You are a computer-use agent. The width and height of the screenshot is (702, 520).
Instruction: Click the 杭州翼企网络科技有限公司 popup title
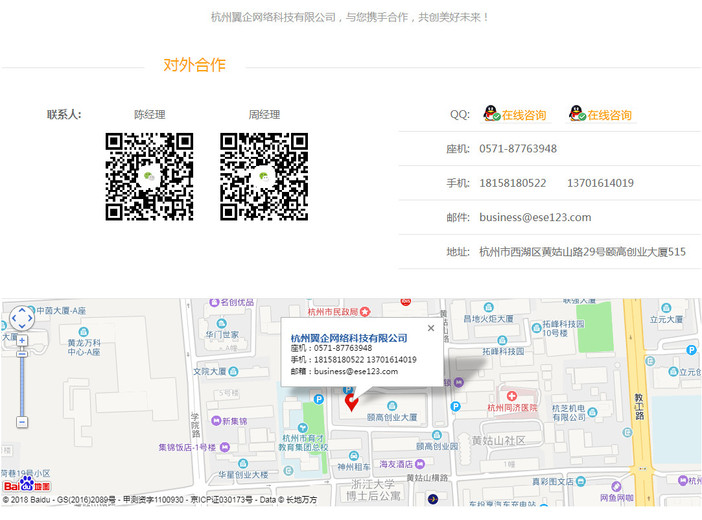(x=349, y=338)
